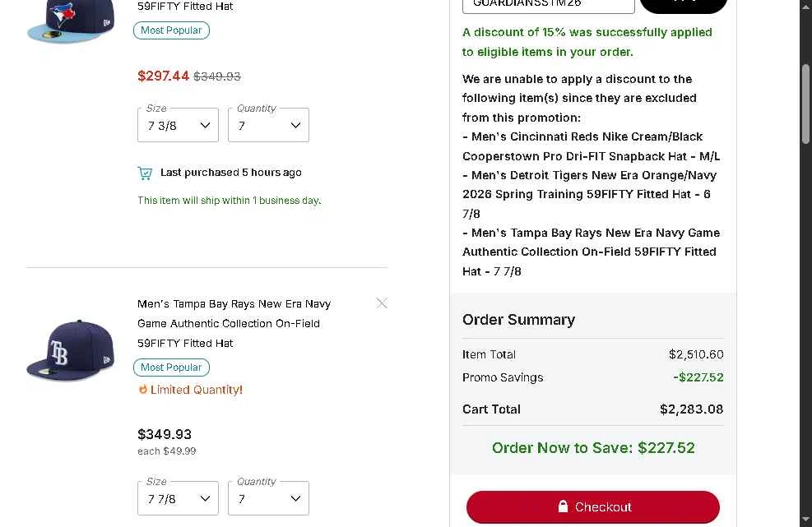Open the Tampa Bay Rays hat image

(70, 349)
